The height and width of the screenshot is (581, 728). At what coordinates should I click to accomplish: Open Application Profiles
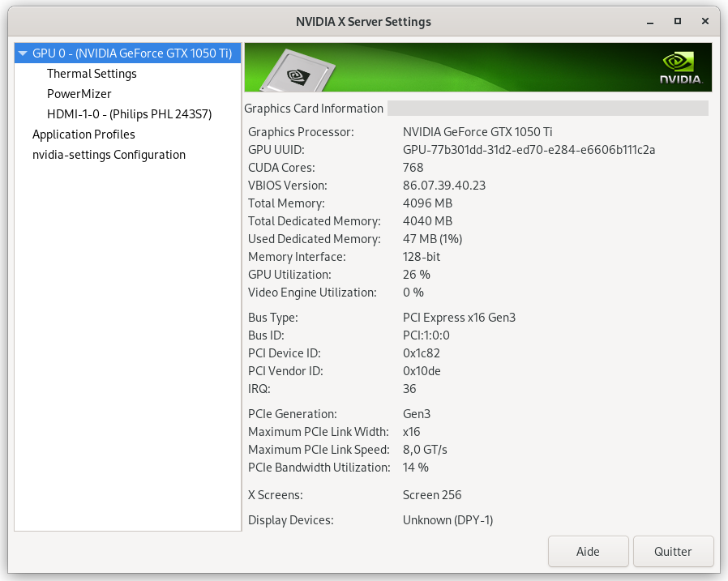(x=84, y=135)
